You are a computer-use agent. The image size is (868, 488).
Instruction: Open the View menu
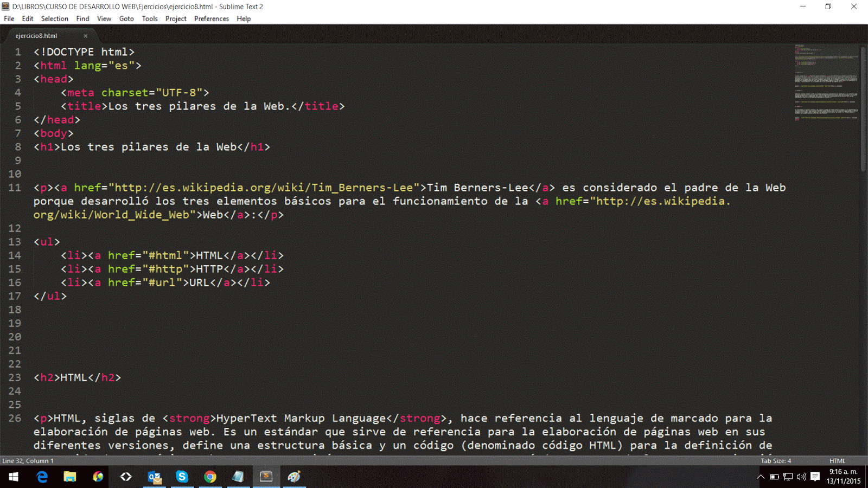104,18
